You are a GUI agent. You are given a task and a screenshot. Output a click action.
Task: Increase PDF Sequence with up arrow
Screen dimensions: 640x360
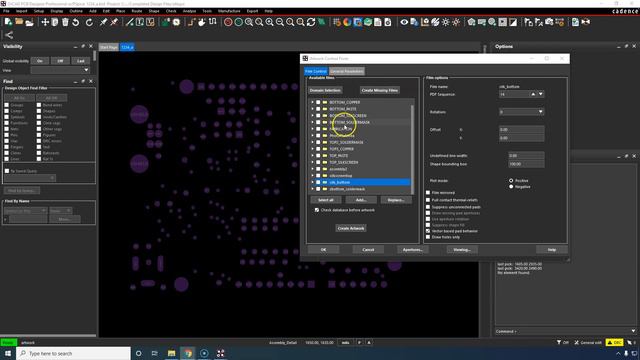pyautogui.click(x=533, y=94)
